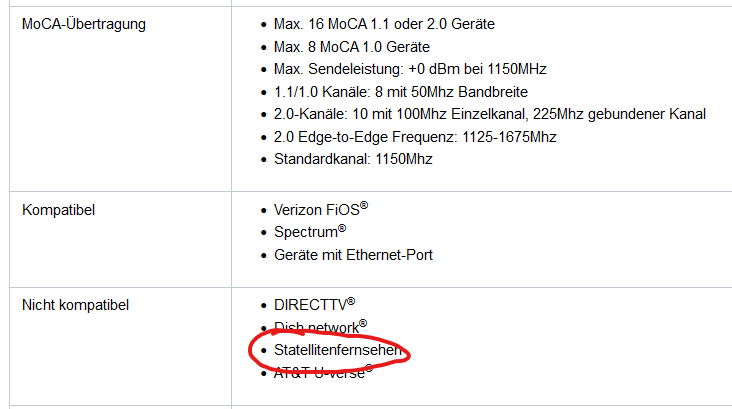Screen dimensions: 732x409
Task: Click the Max. 16 MoCA 1.1 oder 2.0 Geräte line
Action: click(383, 23)
